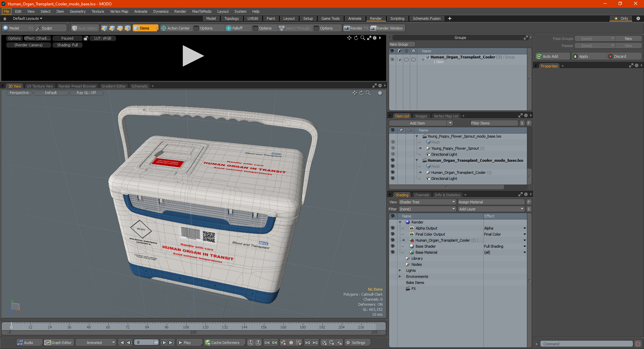Activate Items selection mode

(145, 28)
